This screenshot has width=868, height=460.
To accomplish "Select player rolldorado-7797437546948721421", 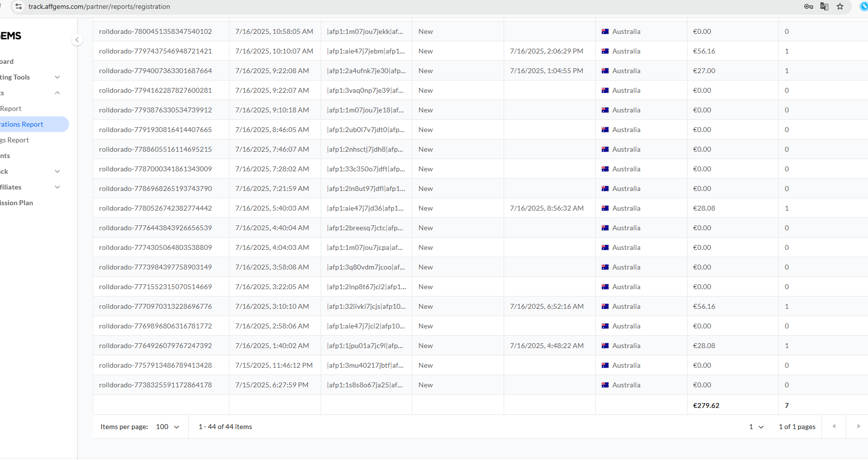I will point(155,51).
